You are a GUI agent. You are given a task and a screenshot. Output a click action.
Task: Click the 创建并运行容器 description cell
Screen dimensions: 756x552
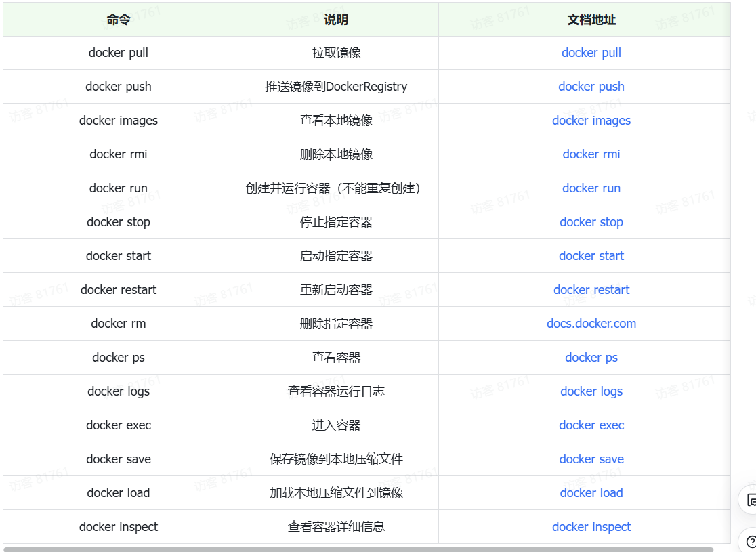336,188
